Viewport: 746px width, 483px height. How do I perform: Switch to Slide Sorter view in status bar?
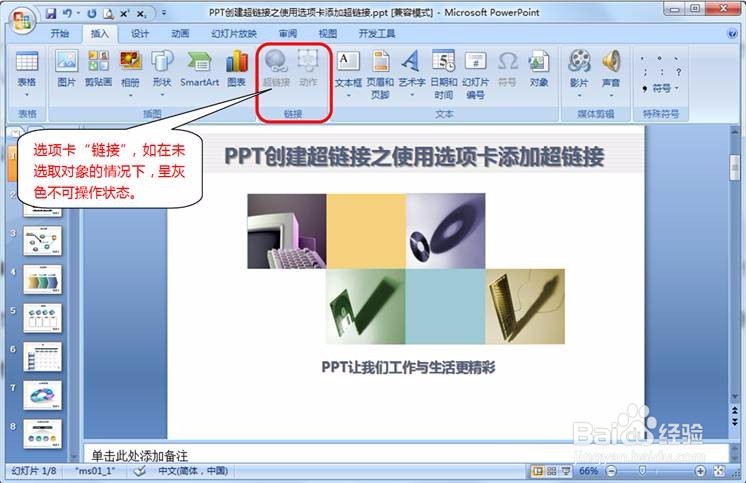(551, 471)
